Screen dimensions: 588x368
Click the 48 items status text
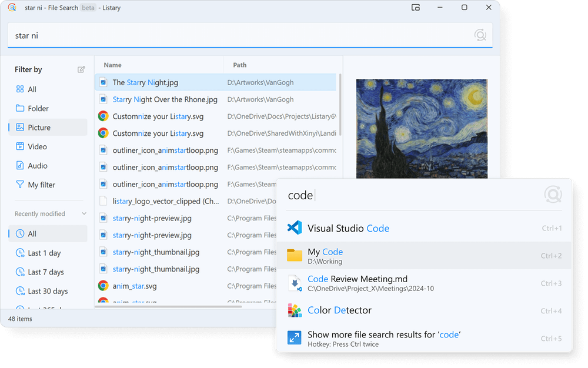(x=20, y=319)
